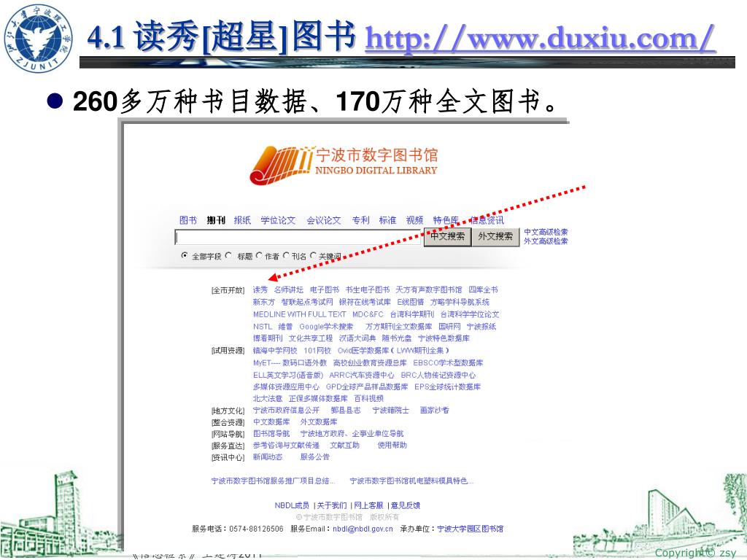Open the 四库全书 link

click(x=483, y=289)
